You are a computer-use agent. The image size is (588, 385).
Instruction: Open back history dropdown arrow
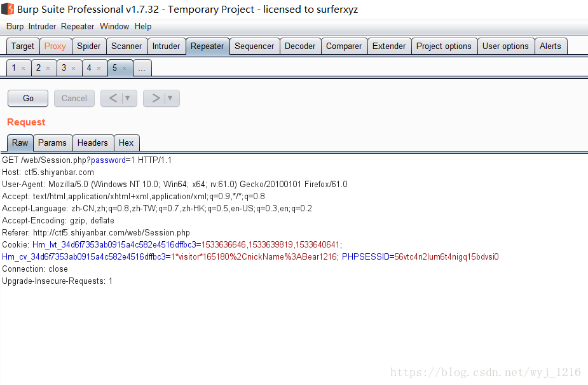tap(128, 98)
